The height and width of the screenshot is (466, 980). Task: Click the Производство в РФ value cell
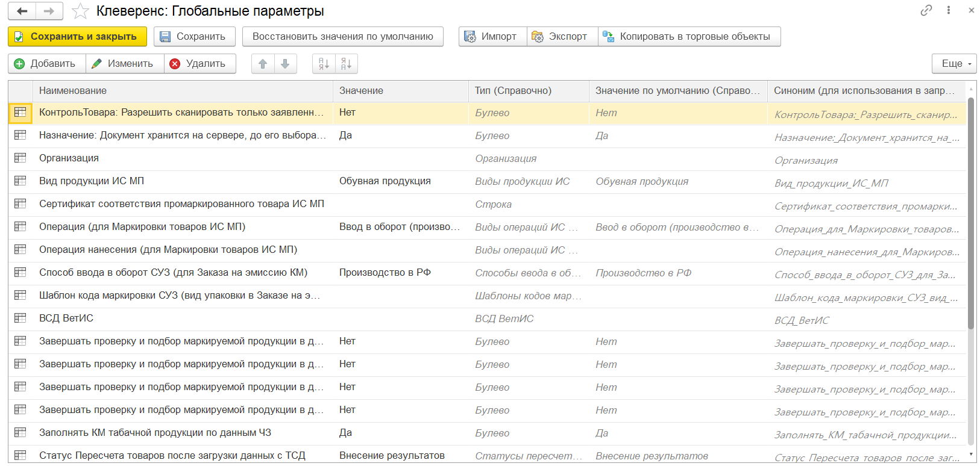coord(401,273)
